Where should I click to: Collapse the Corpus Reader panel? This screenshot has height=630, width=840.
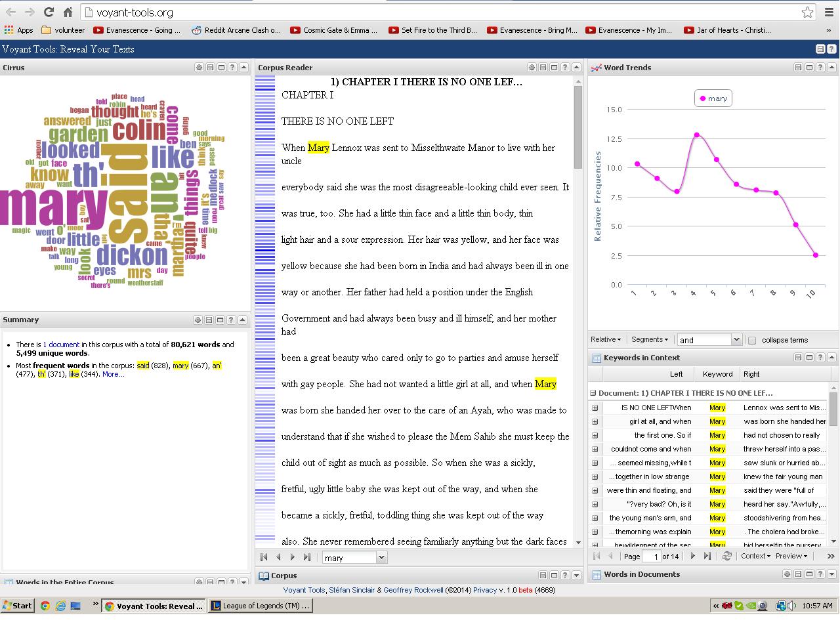[x=576, y=68]
